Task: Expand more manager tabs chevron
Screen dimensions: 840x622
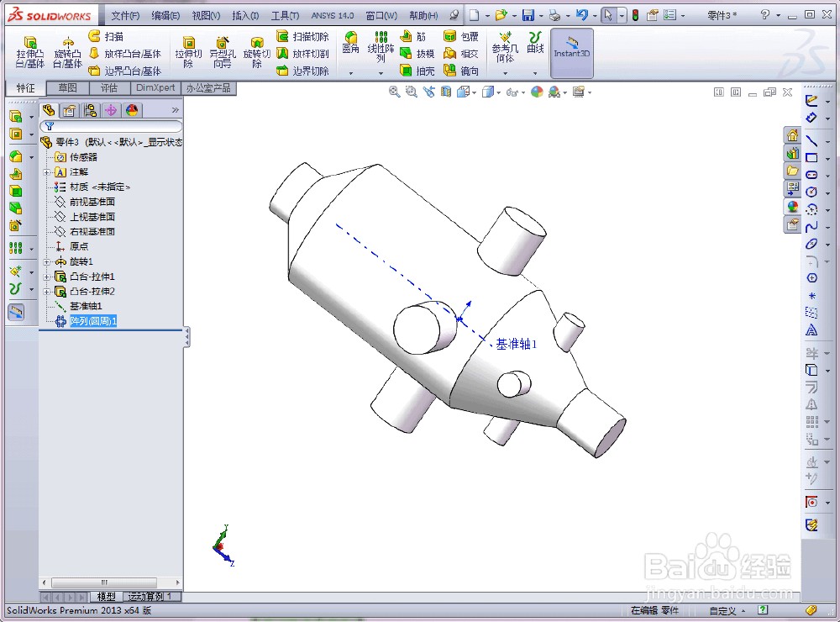Action: [x=176, y=110]
